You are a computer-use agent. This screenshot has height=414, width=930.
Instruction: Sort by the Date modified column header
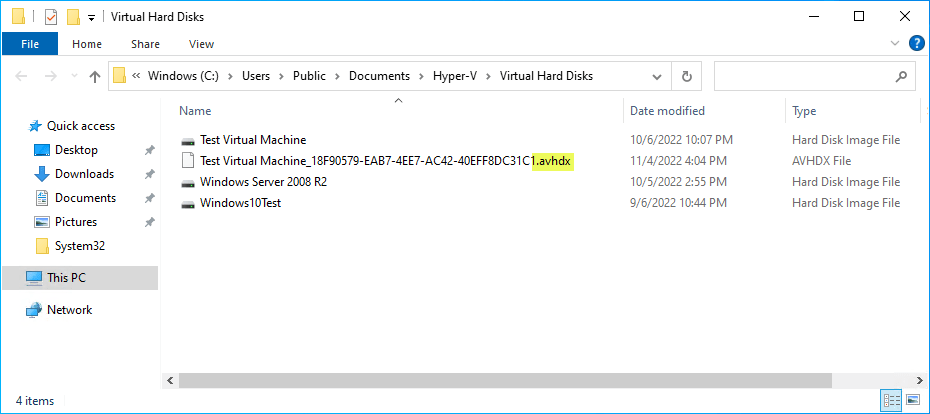[667, 110]
